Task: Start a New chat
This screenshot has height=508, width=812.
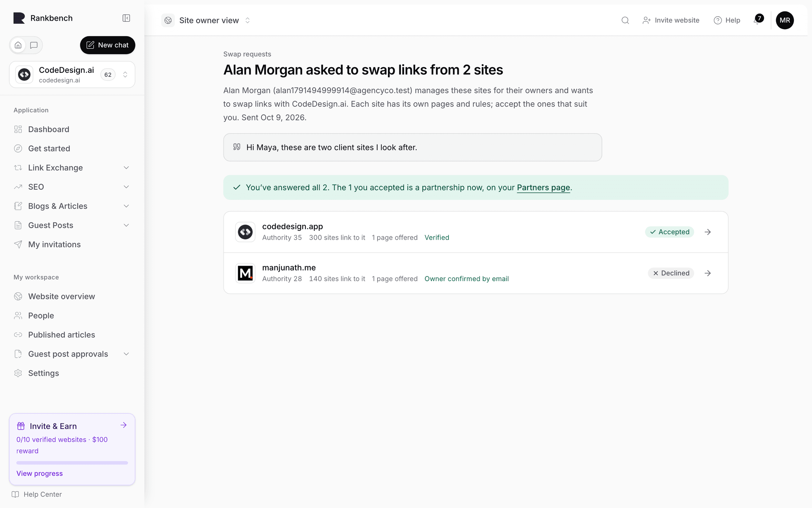Action: pos(107,45)
